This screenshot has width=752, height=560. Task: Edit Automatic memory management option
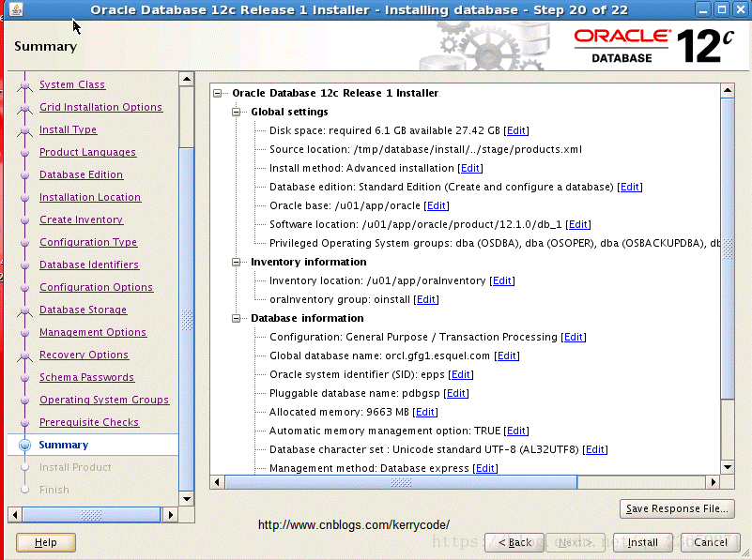(x=516, y=431)
